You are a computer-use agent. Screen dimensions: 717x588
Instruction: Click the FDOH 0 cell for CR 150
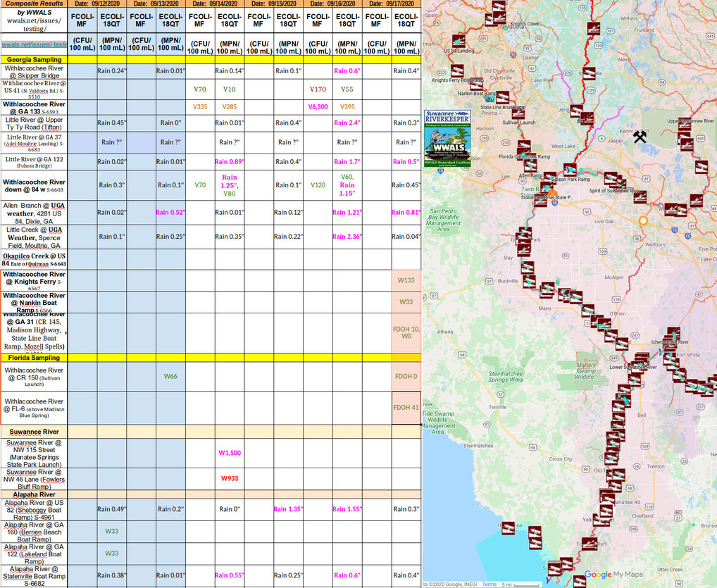tap(406, 376)
